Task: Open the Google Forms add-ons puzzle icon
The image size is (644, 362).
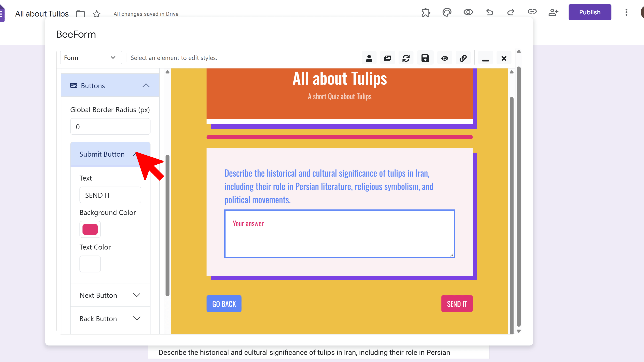Action: [426, 12]
